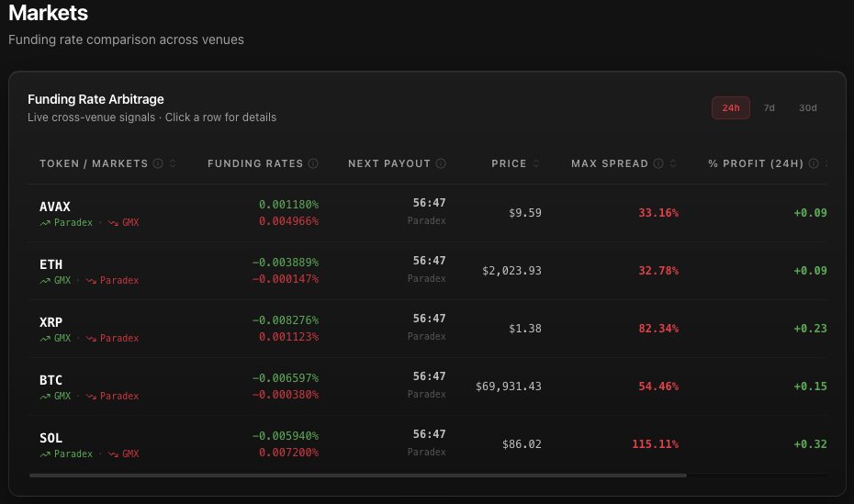
Task: Click AVAX funding rate 0.001180%
Action: point(288,205)
